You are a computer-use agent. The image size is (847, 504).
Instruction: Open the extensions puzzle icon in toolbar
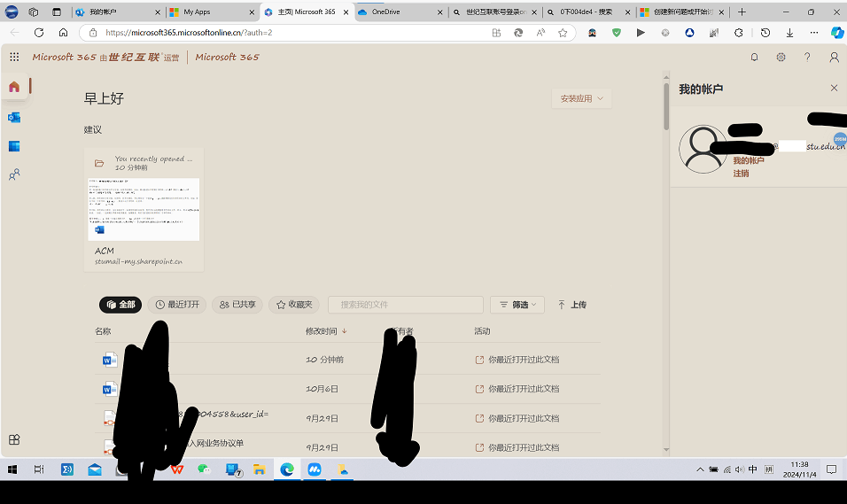[x=738, y=33]
